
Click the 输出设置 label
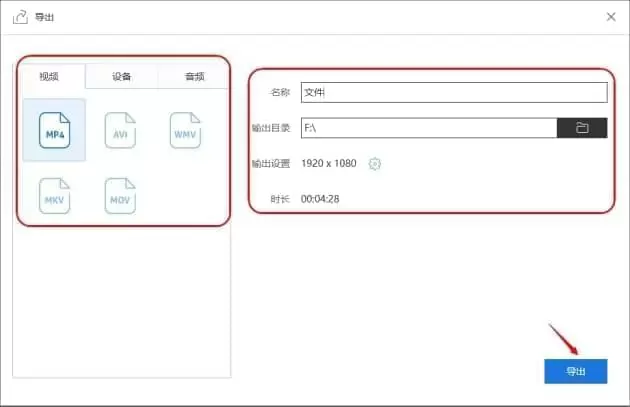click(271, 164)
